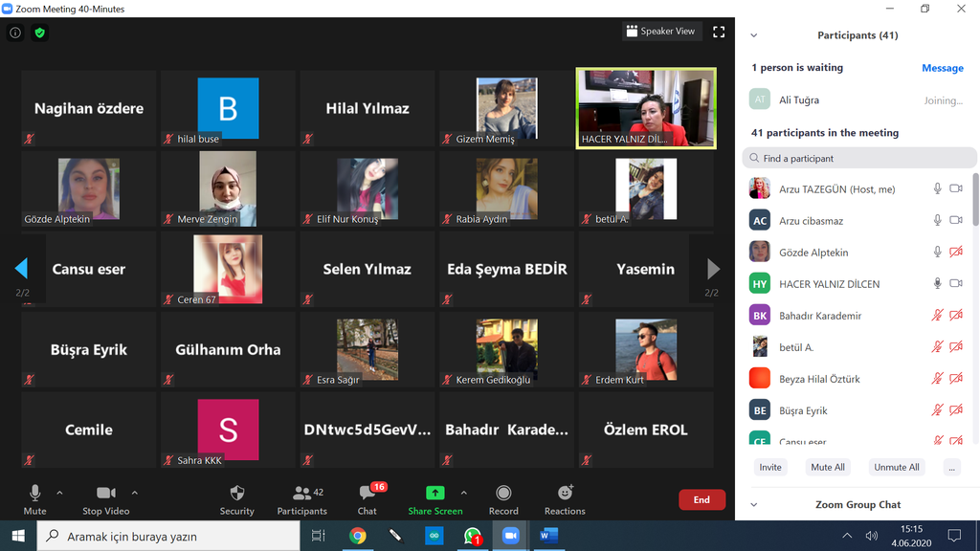Click the Find a participant search field
This screenshot has width=980, height=551.
click(858, 158)
